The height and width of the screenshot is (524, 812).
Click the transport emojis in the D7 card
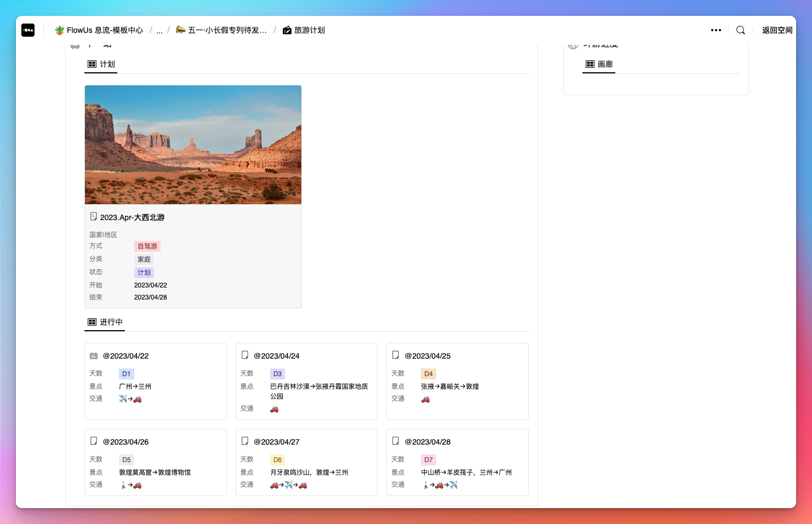439,485
